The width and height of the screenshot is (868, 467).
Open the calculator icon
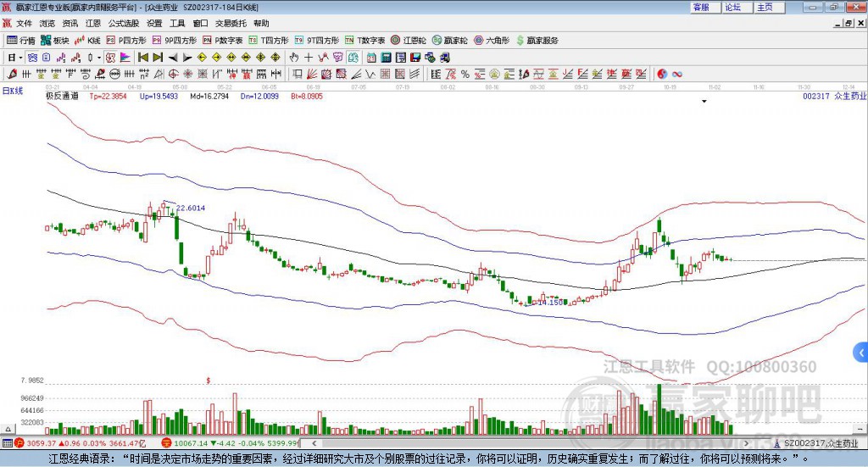click(x=386, y=58)
